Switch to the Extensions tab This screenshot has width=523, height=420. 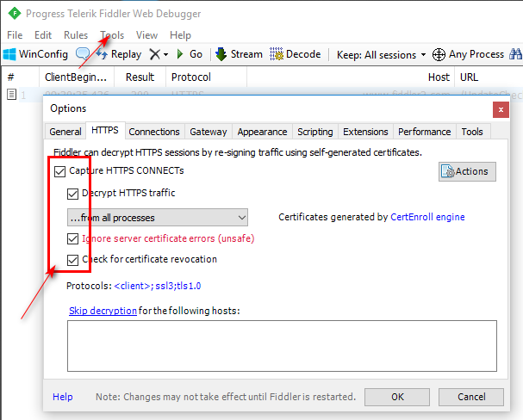[365, 132]
